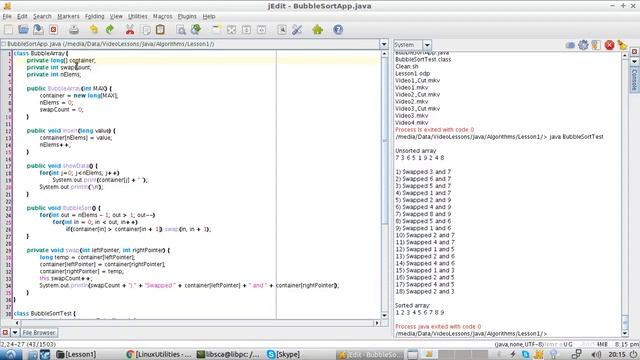The width and height of the screenshot is (640, 360).
Task: Click the Split Vertically icon
Action: (262, 29)
